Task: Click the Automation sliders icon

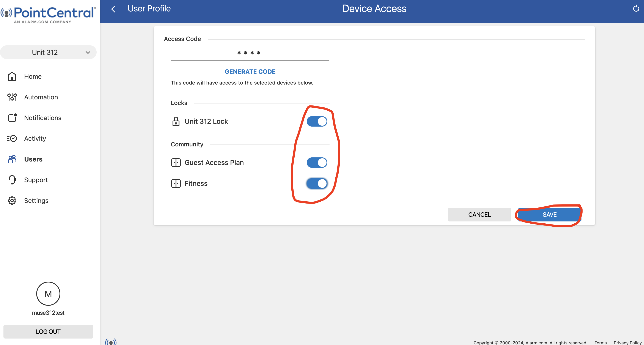Action: 12,97
